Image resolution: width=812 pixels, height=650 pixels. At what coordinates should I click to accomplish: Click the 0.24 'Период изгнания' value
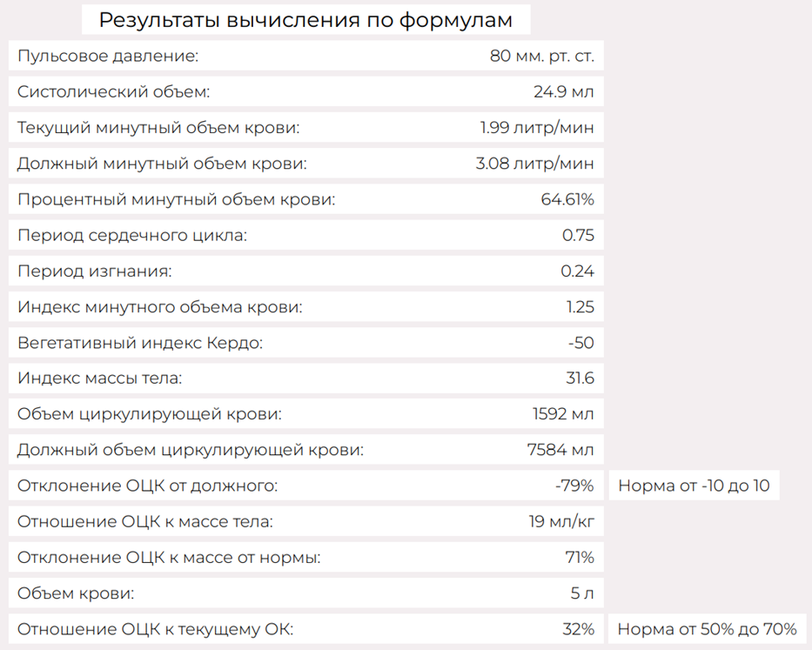[577, 271]
